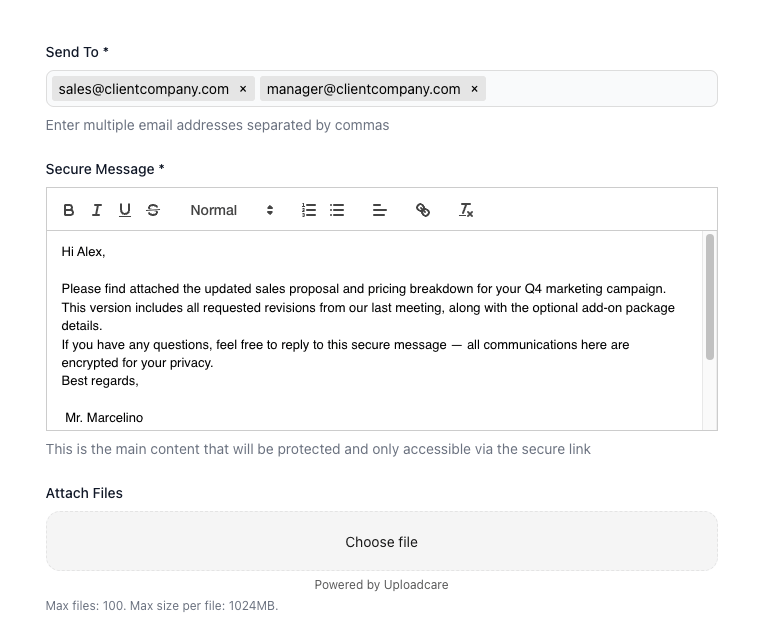Open the text alignment options
This screenshot has height=630, width=778.
pos(379,210)
